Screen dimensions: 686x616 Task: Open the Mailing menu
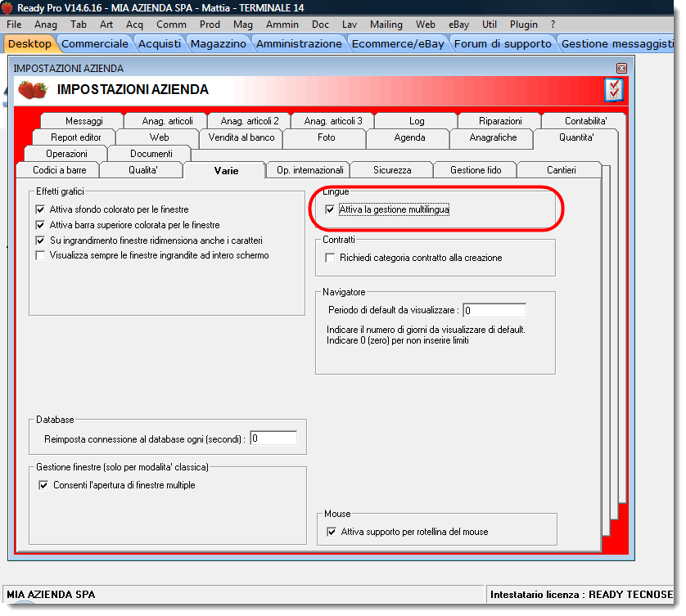[386, 25]
